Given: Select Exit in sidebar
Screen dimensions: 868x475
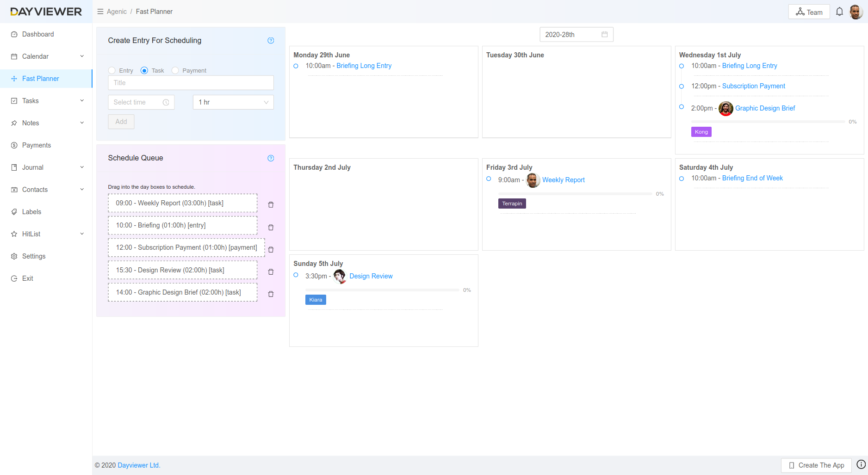Looking at the screenshot, I should pyautogui.click(x=46, y=278).
